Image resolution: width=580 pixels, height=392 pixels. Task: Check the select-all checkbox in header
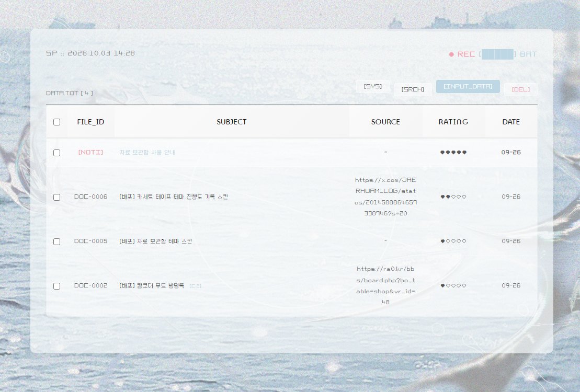(56, 122)
